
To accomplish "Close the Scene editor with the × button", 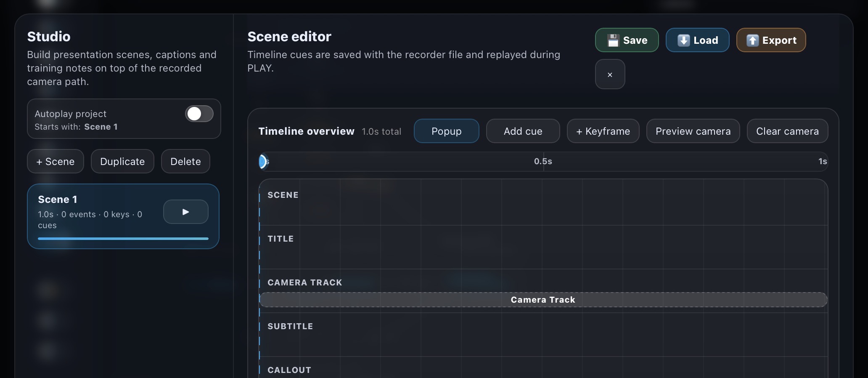I will point(610,74).
